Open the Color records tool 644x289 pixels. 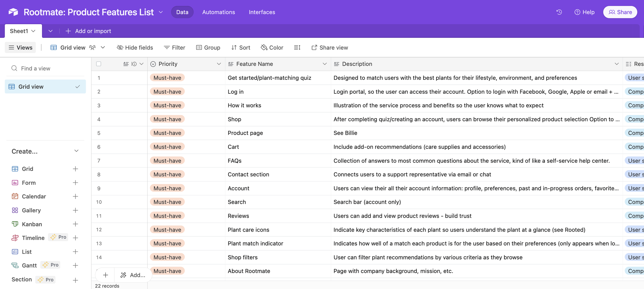click(272, 48)
